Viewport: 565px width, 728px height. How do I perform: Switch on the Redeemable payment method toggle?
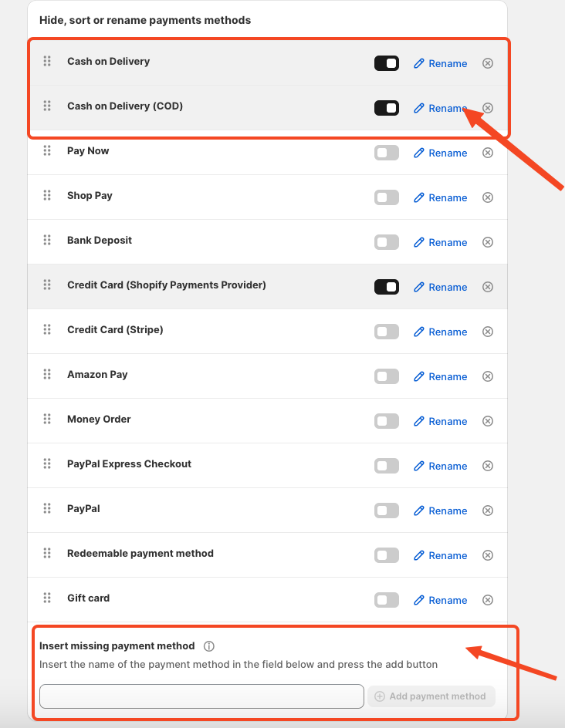click(x=387, y=555)
